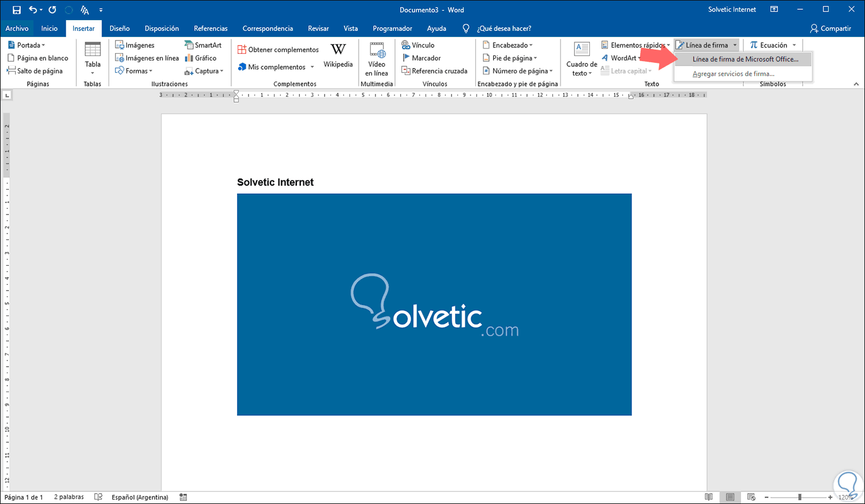Click the zoom slider handle

point(799,497)
